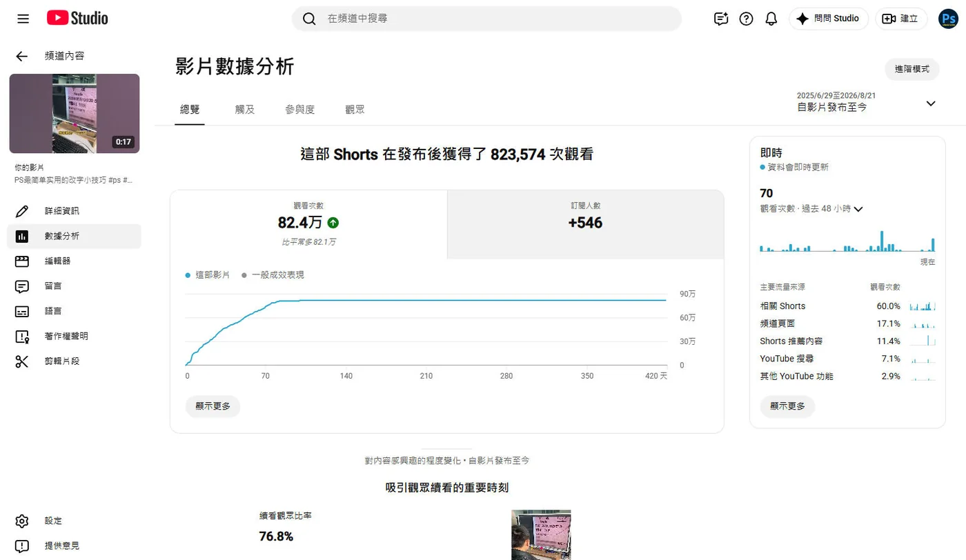The image size is (966, 560).
Task: Open the notifications bell
Action: point(771,19)
